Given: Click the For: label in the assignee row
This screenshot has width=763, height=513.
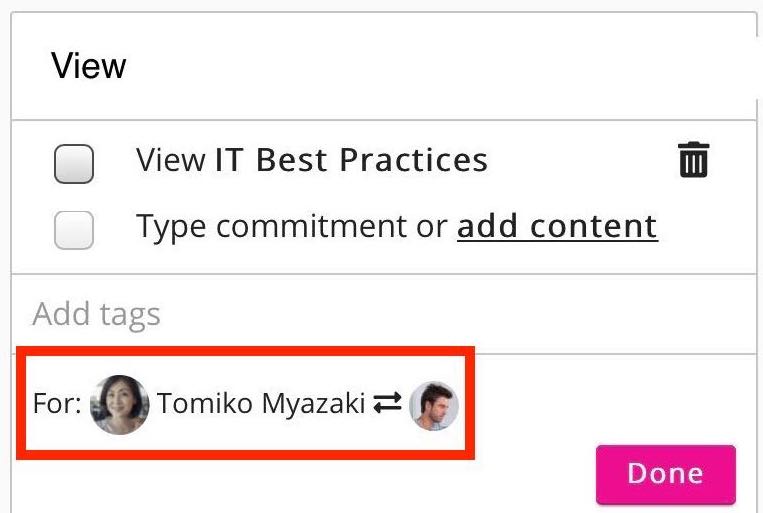Looking at the screenshot, I should click(x=56, y=405).
